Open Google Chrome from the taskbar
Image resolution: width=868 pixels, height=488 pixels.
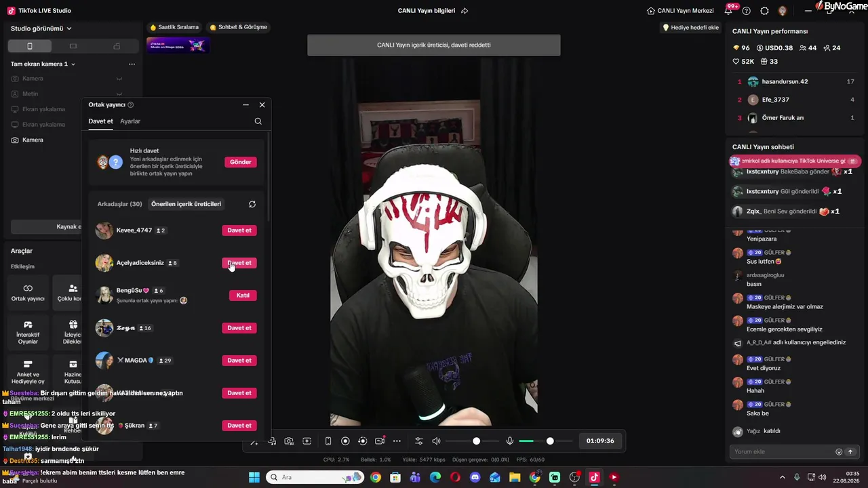376,477
